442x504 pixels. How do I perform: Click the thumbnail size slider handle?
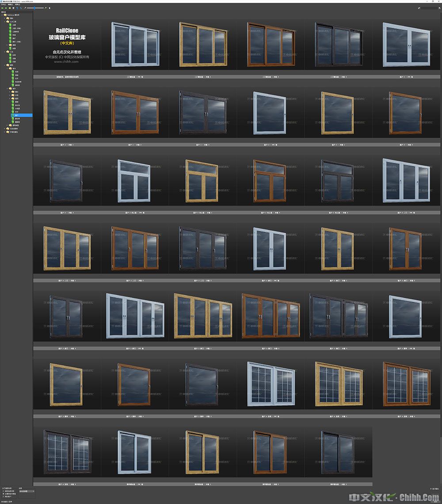(x=34, y=8)
